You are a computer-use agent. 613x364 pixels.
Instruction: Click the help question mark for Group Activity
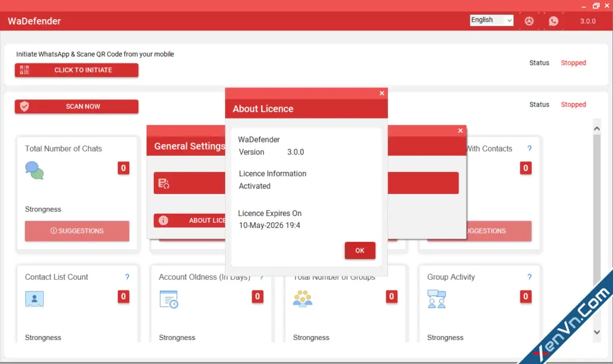pyautogui.click(x=529, y=277)
